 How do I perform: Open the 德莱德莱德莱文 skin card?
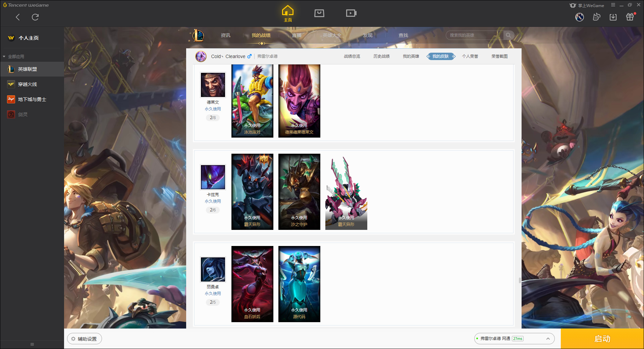tap(299, 101)
